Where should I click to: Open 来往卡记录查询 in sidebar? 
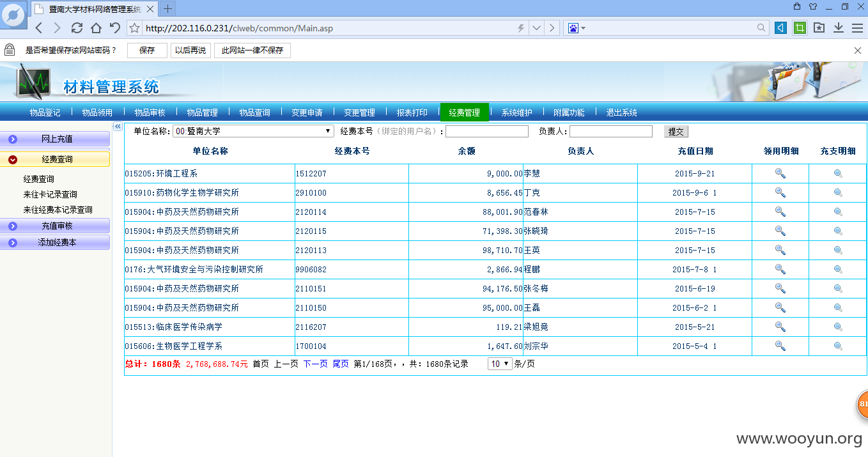(50, 194)
